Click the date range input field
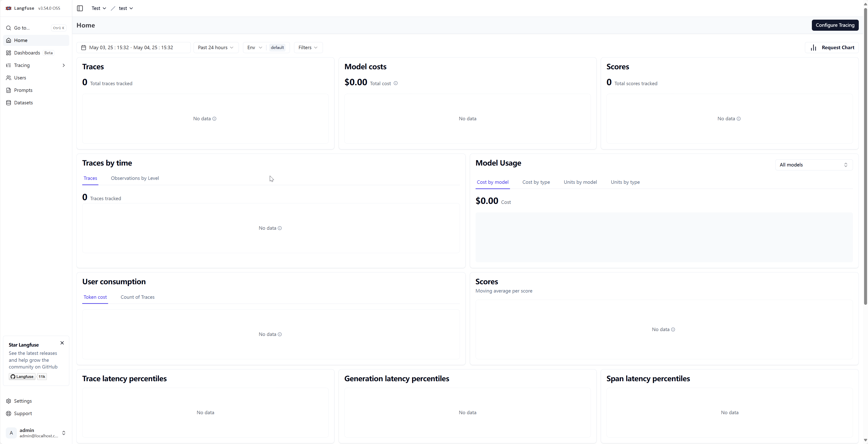The image size is (868, 444). 134,48
